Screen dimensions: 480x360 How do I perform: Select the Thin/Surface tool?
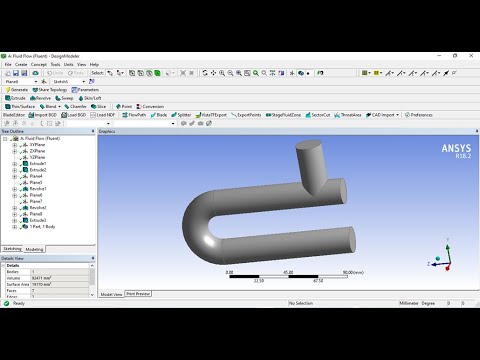[x=20, y=106]
